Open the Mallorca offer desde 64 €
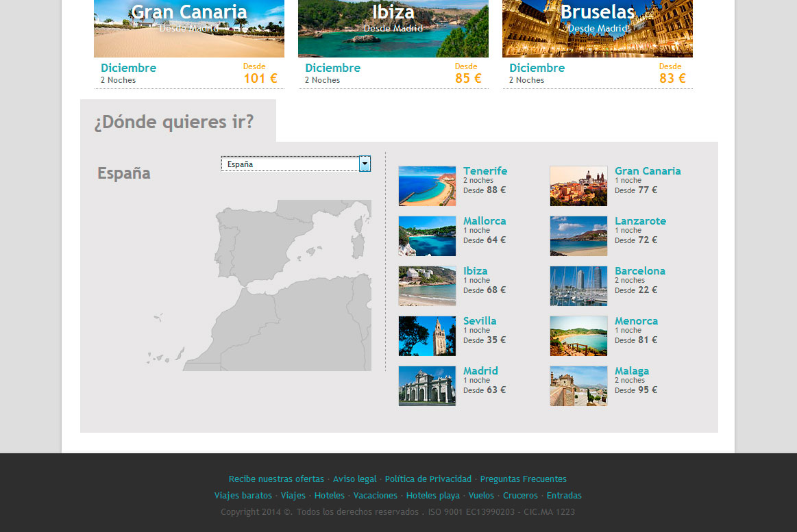Image resolution: width=797 pixels, height=532 pixels. point(485,220)
